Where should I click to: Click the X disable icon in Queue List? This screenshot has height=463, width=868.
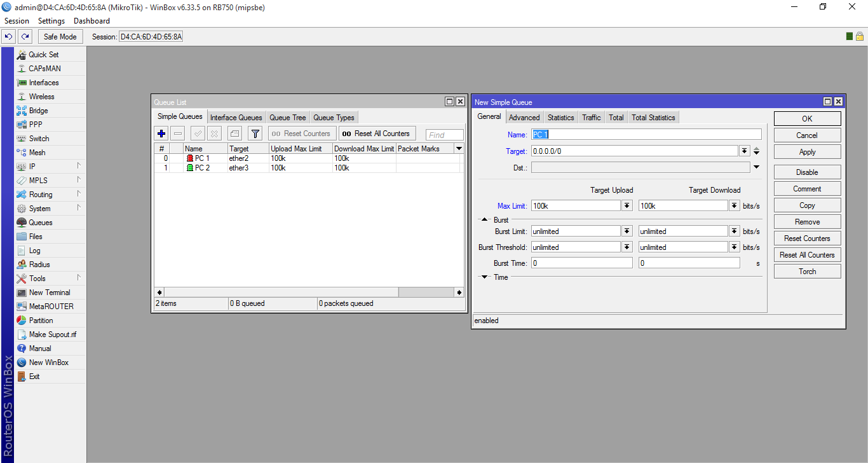[215, 134]
